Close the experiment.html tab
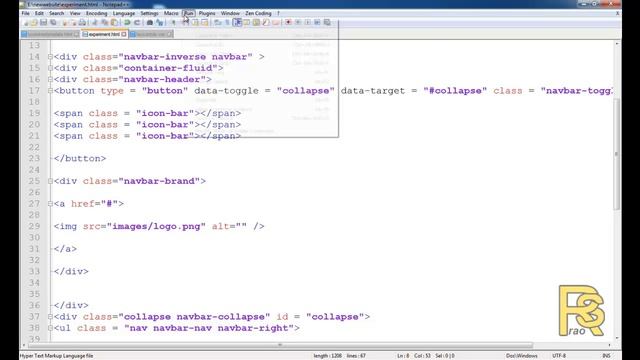 tap(124, 34)
